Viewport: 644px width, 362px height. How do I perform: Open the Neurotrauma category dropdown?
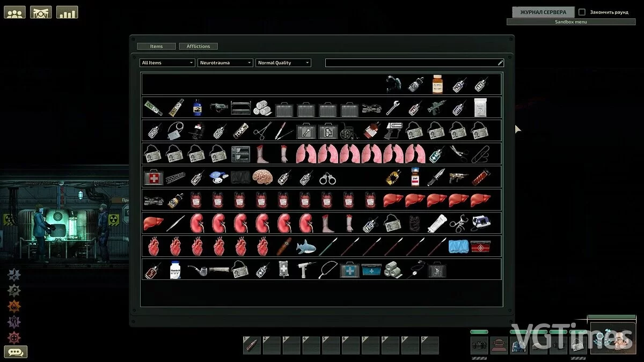pos(225,63)
